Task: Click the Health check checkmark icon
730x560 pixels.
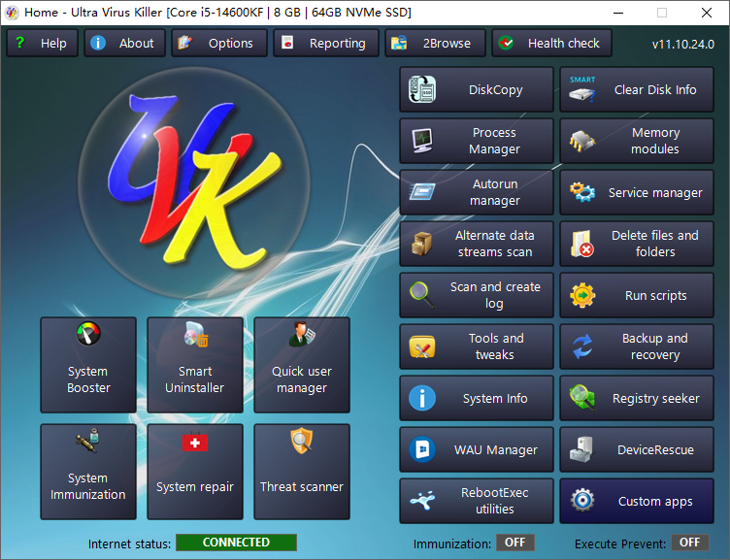Action: tap(506, 43)
